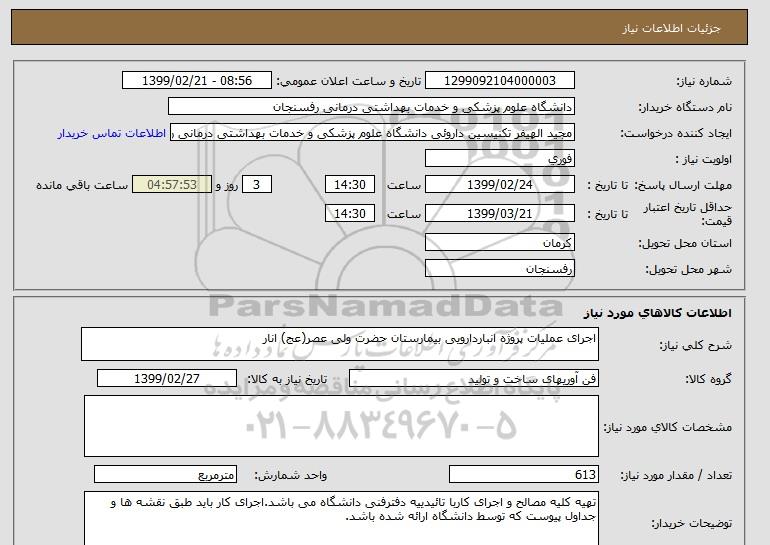Click the need number field 1299092104000003
This screenshot has height=545, width=770.
(x=499, y=81)
